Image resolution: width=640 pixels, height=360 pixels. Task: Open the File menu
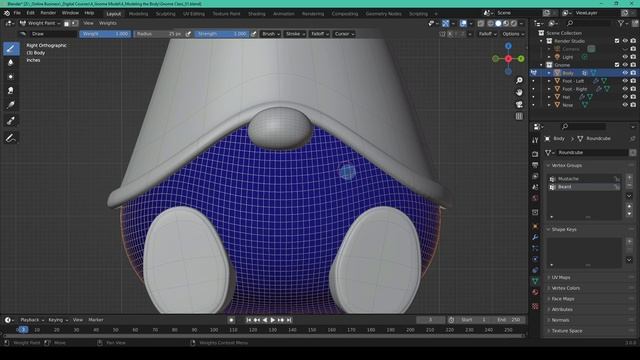(x=17, y=13)
